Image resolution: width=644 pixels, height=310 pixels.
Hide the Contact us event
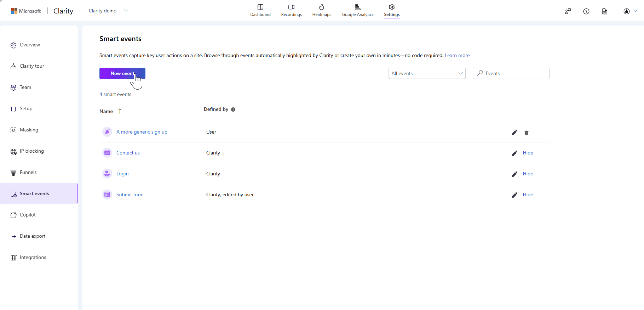pos(528,153)
